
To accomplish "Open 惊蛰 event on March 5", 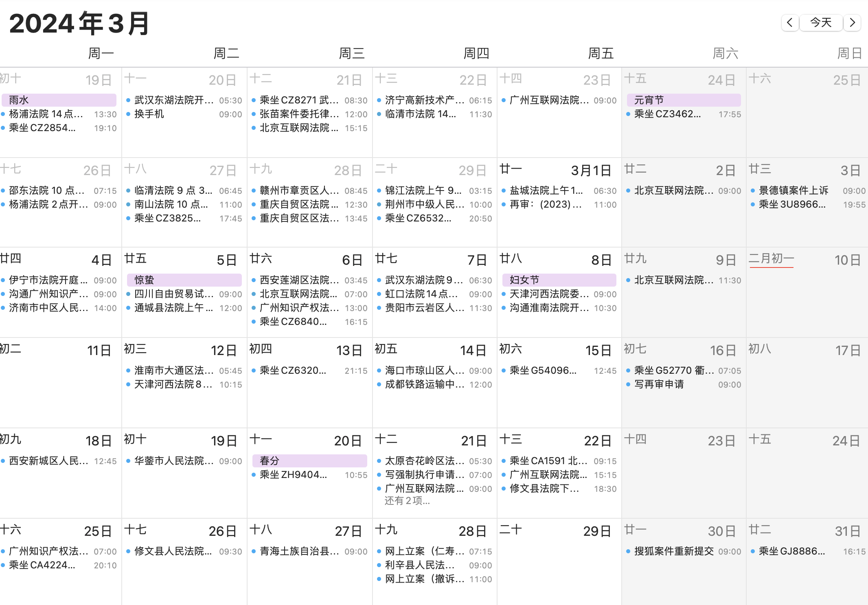I will 184,280.
